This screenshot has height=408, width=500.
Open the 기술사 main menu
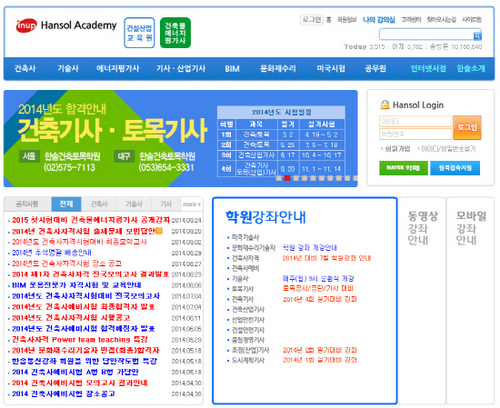68,69
